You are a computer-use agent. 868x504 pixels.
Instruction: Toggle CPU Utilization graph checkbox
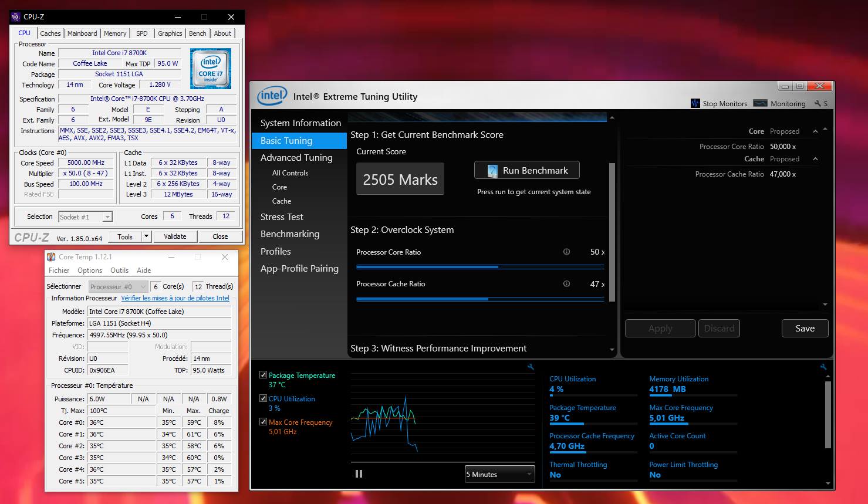(263, 398)
